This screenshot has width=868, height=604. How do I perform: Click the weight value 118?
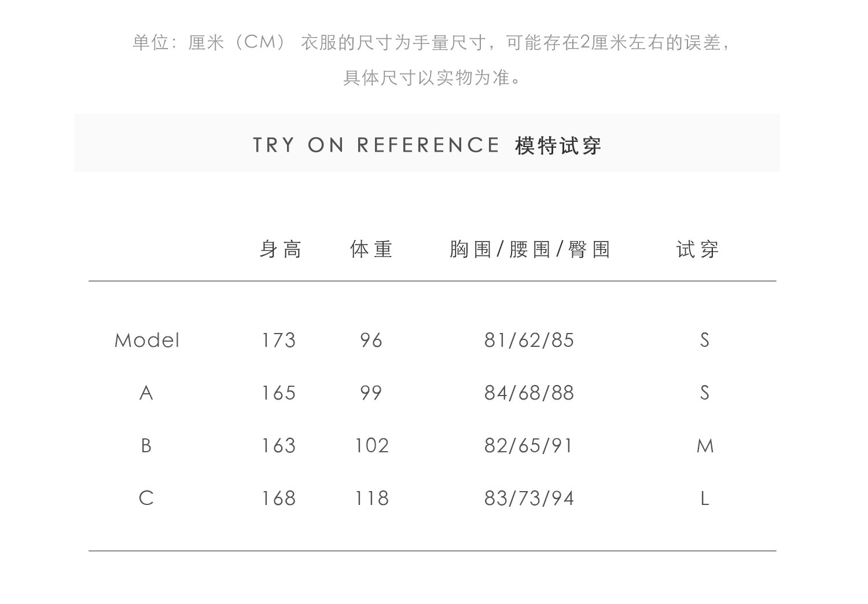pos(372,499)
